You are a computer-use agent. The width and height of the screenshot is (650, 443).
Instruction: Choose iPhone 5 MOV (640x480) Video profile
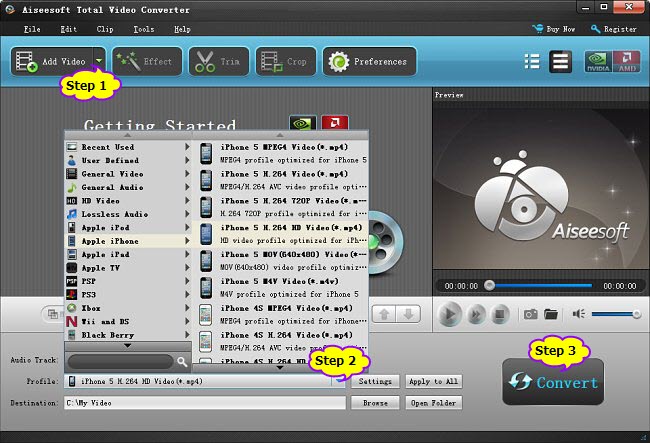[x=281, y=261]
